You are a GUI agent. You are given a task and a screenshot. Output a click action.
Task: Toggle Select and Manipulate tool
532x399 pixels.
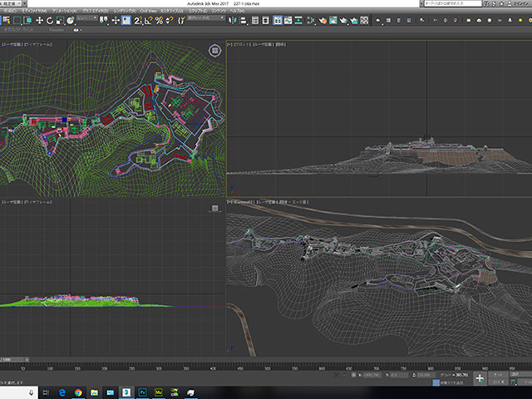(x=116, y=21)
